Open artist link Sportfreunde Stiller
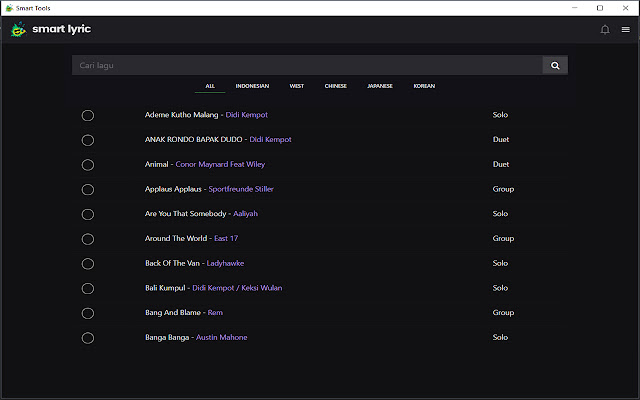The height and width of the screenshot is (400, 640). 241,189
